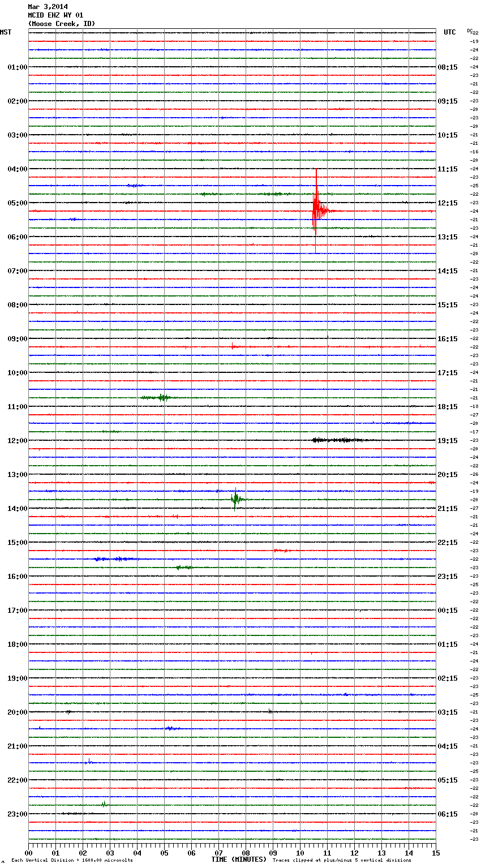Click the 09:15 UTC row label

tap(448, 101)
